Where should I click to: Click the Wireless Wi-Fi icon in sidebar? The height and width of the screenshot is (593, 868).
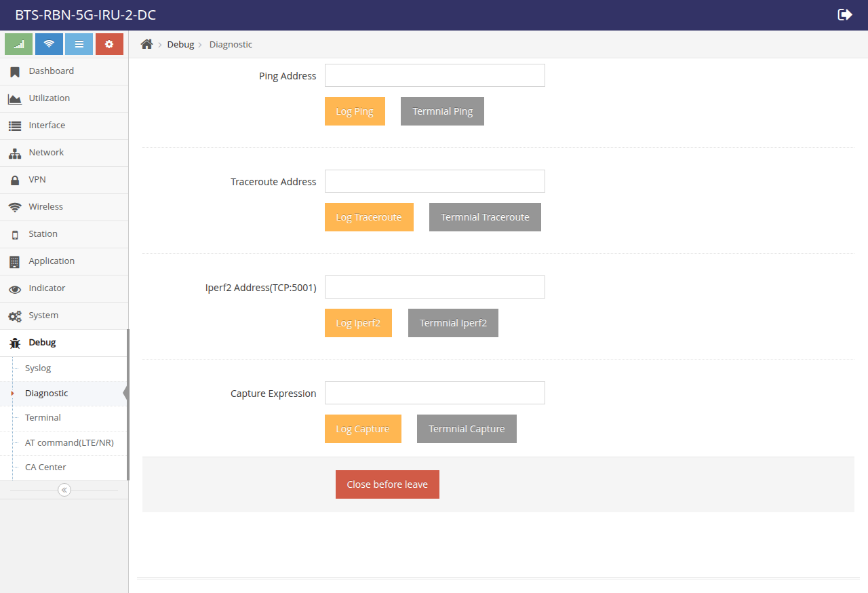tap(15, 207)
